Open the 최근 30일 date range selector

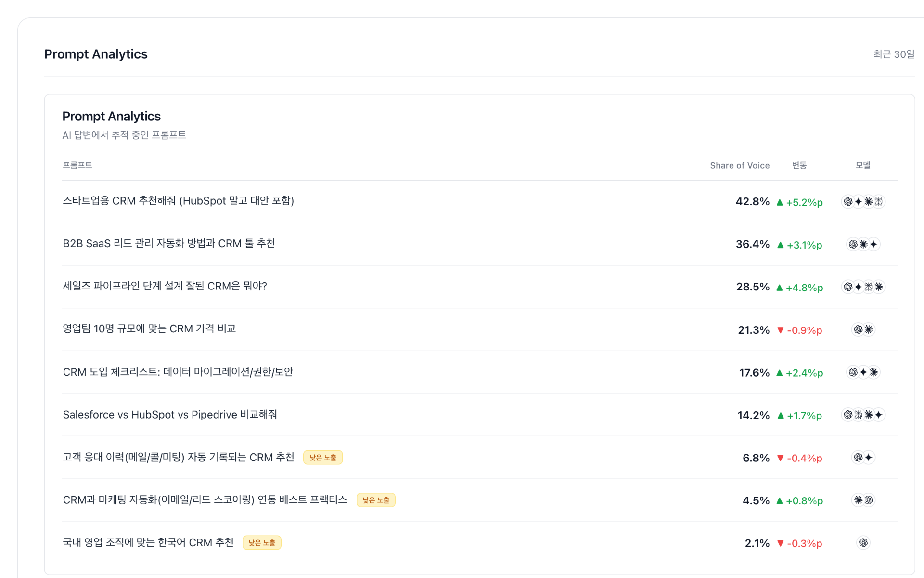[894, 54]
